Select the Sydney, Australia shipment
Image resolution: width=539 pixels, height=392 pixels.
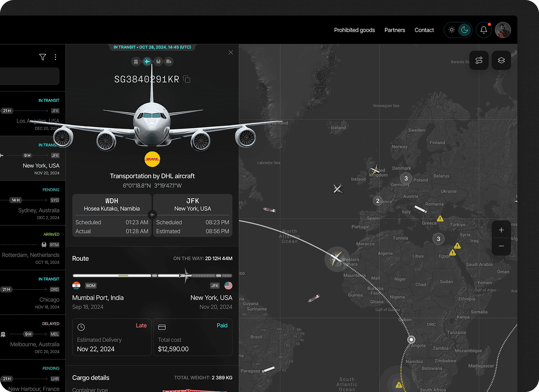[x=33, y=203]
